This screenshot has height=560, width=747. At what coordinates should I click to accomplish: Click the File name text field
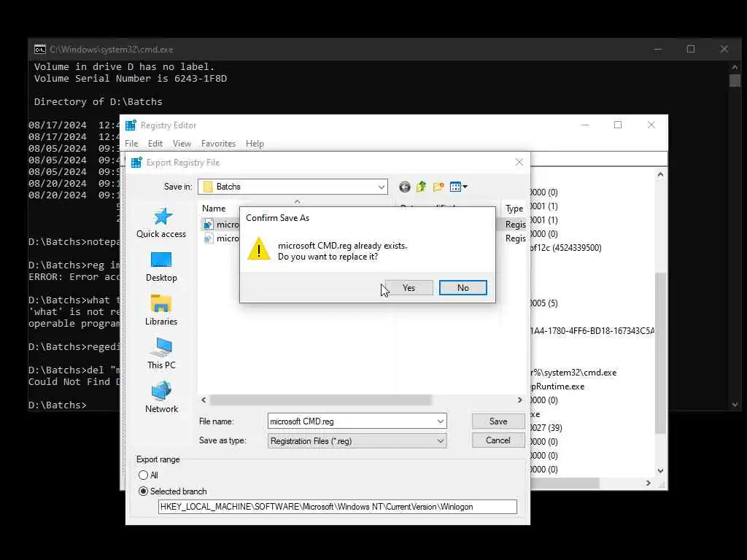click(352, 421)
